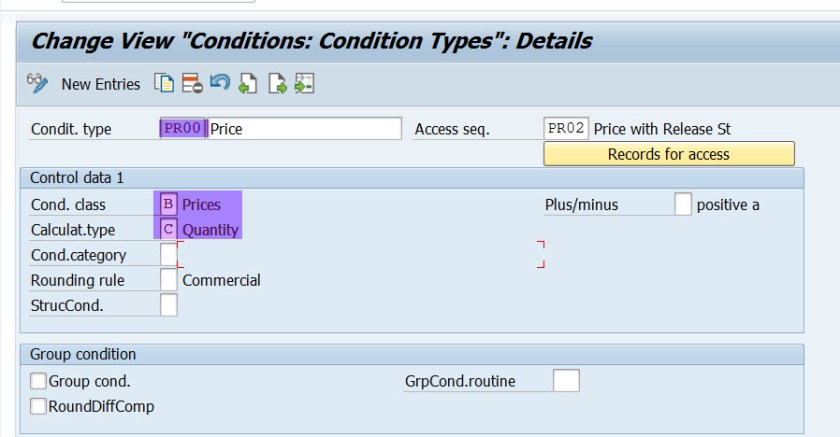Screen dimensions: 840x437
Task: Click the Condit. type field PR00
Action: point(182,129)
